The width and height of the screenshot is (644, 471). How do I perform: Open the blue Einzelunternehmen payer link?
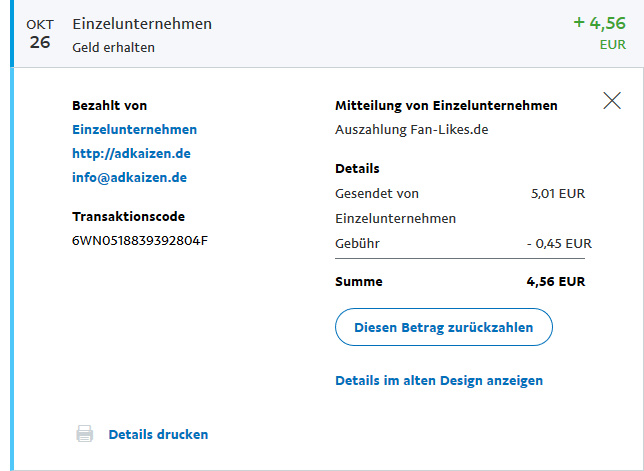pos(135,129)
